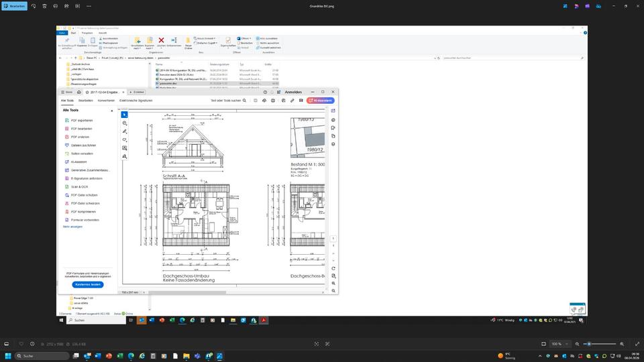This screenshot has height=362, width=644.
Task: Mark the image as favorite with the heart
Action: click(21, 344)
